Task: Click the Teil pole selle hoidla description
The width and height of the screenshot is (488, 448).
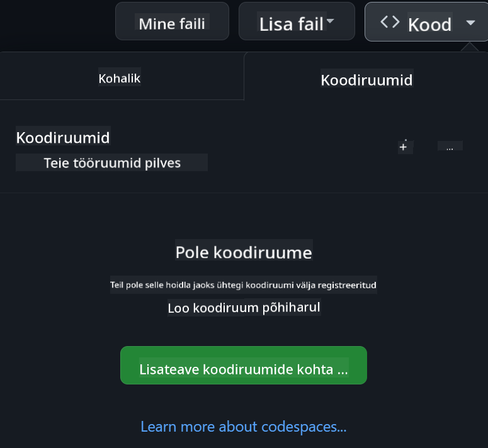Action: 243,285
